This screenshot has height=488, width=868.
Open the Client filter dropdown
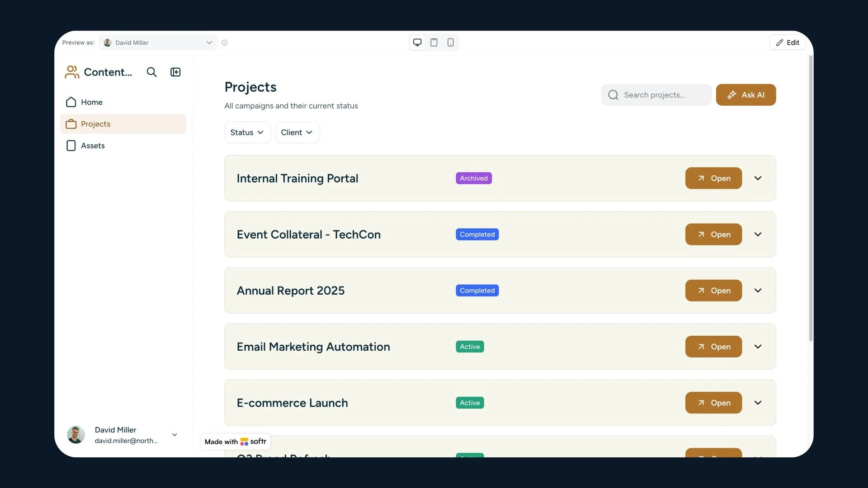[297, 132]
